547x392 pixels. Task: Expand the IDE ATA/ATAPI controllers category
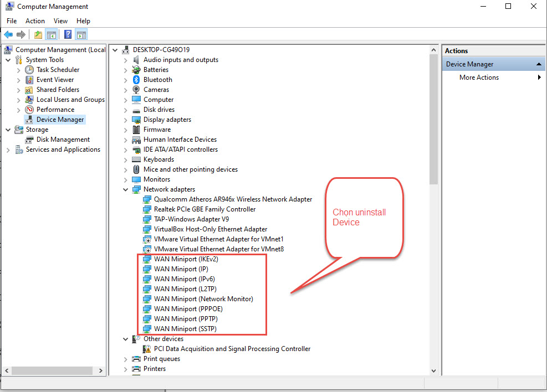point(126,150)
